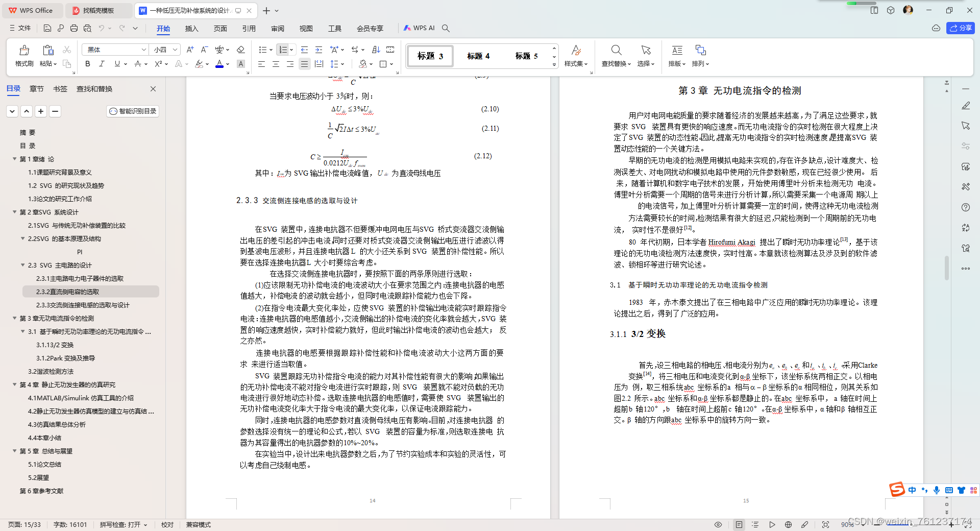This screenshot has height=531, width=980.
Task: Align text to the left
Action: click(x=261, y=64)
